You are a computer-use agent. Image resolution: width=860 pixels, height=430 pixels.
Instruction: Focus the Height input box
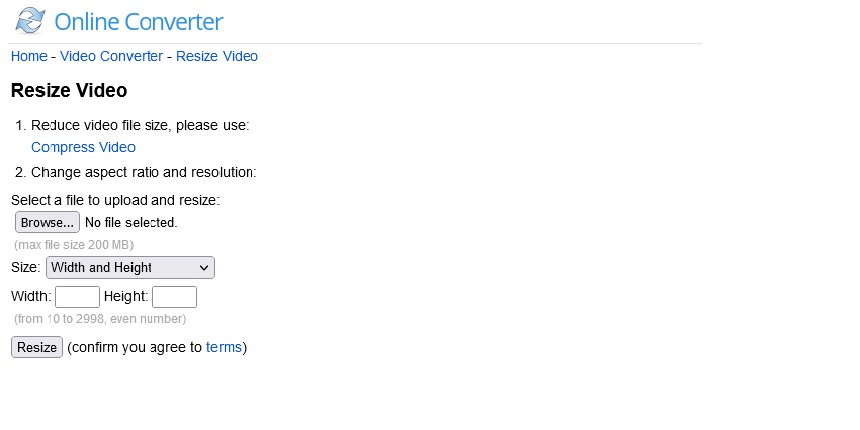(174, 297)
